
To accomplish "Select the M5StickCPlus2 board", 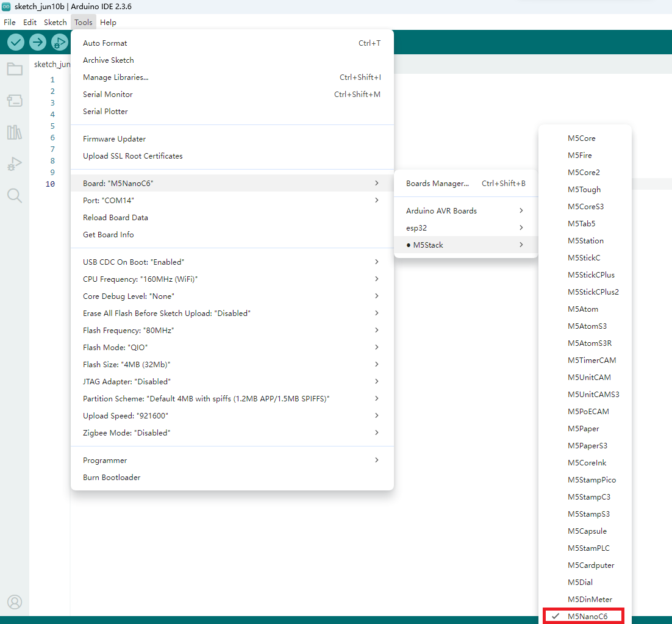I will point(585,292).
